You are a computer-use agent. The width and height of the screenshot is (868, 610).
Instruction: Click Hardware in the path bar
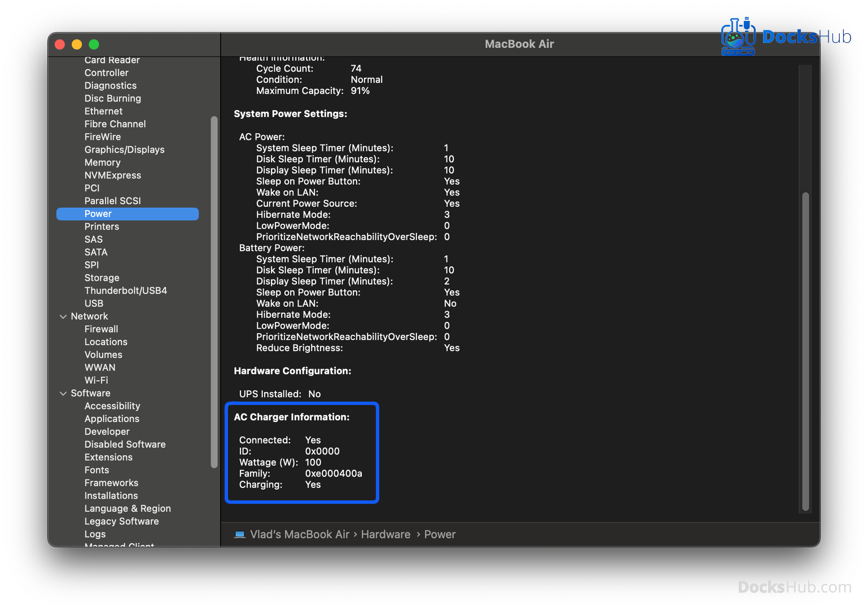click(x=385, y=534)
